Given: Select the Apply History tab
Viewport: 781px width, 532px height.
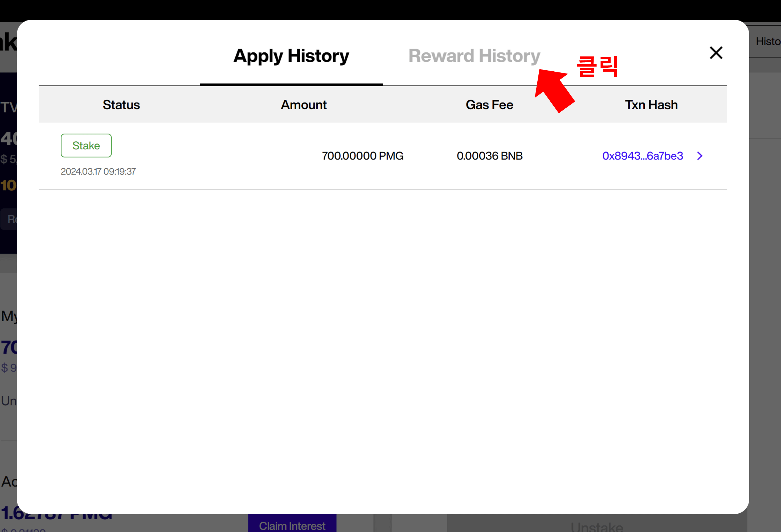Looking at the screenshot, I should [291, 56].
